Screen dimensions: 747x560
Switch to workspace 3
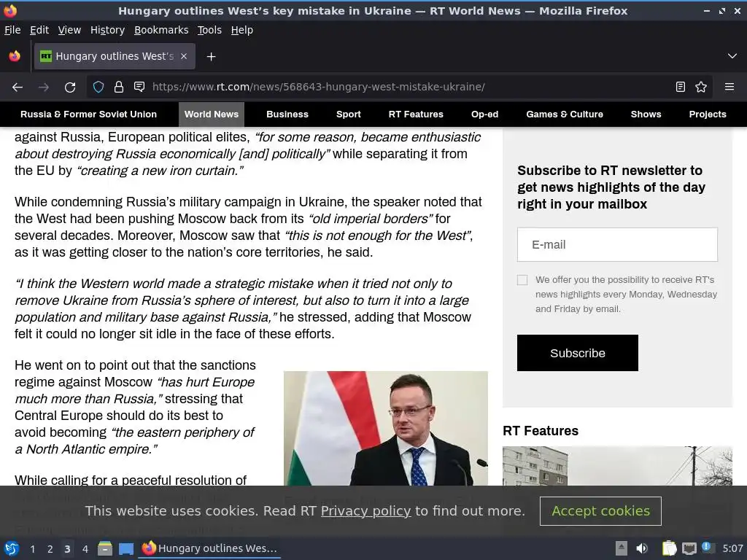coord(67,549)
